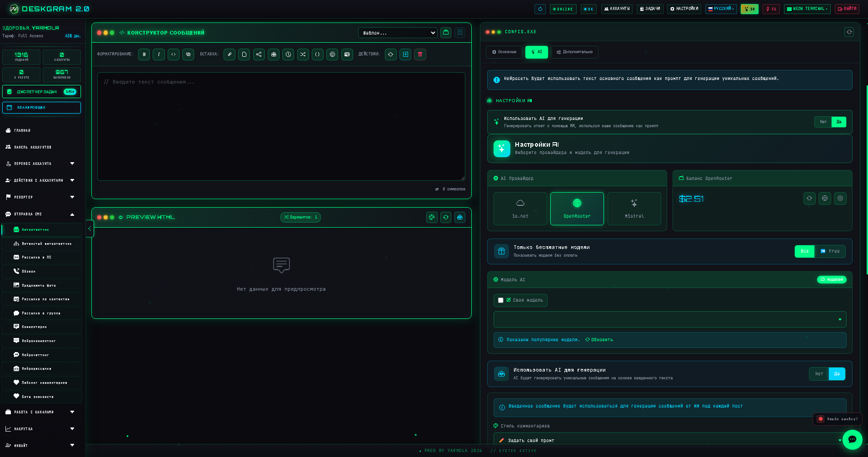Open the 'Дополнительно' config tab
This screenshot has width=868, height=457.
(x=574, y=52)
